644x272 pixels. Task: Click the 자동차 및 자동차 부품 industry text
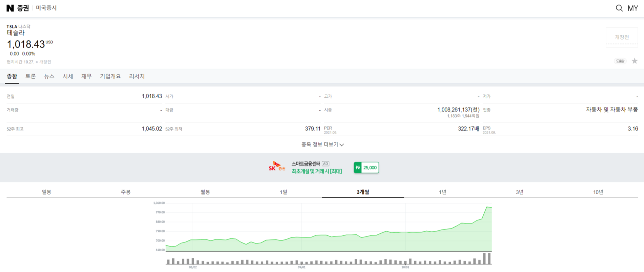(612, 110)
